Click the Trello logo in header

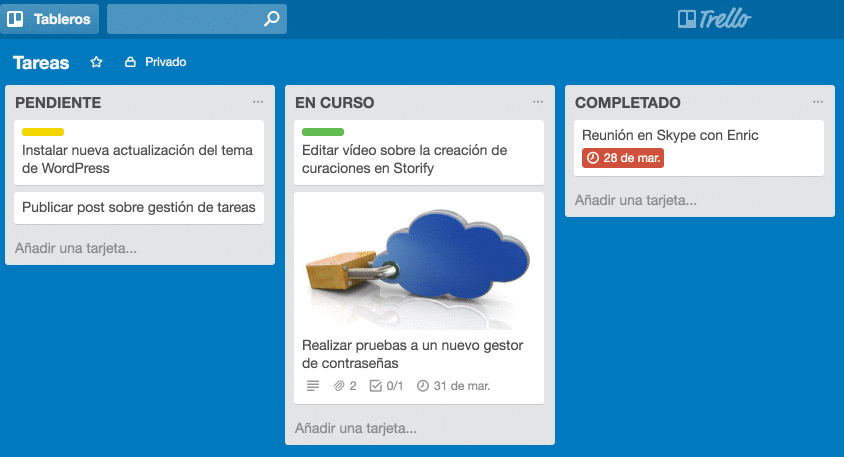coord(714,19)
